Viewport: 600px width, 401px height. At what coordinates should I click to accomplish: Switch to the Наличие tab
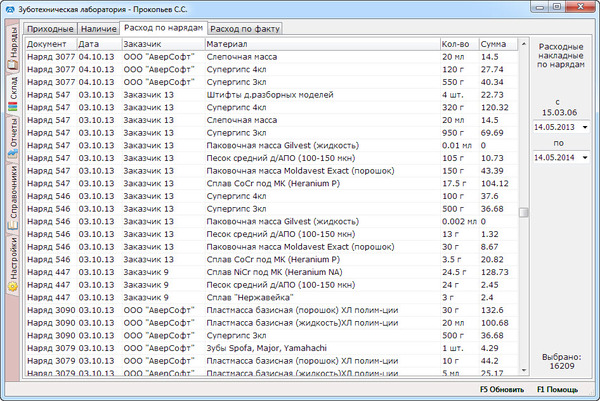click(x=99, y=29)
